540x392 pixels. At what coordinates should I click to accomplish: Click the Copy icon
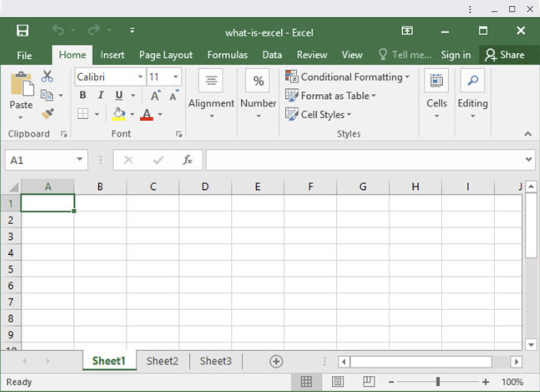pyautogui.click(x=47, y=95)
